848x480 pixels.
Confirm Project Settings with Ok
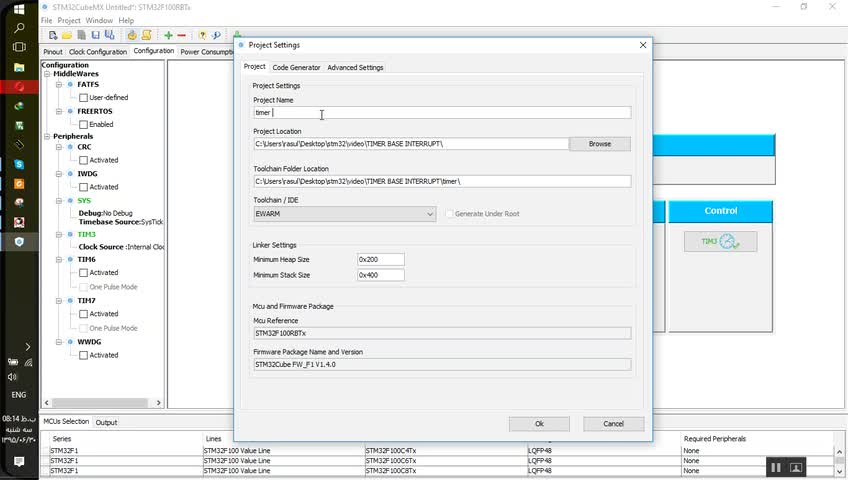(539, 424)
